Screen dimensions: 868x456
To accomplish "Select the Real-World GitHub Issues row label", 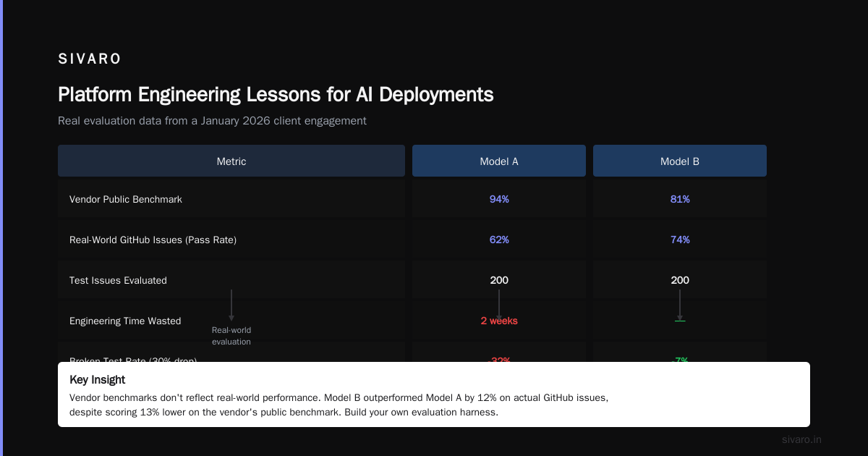I will (153, 240).
